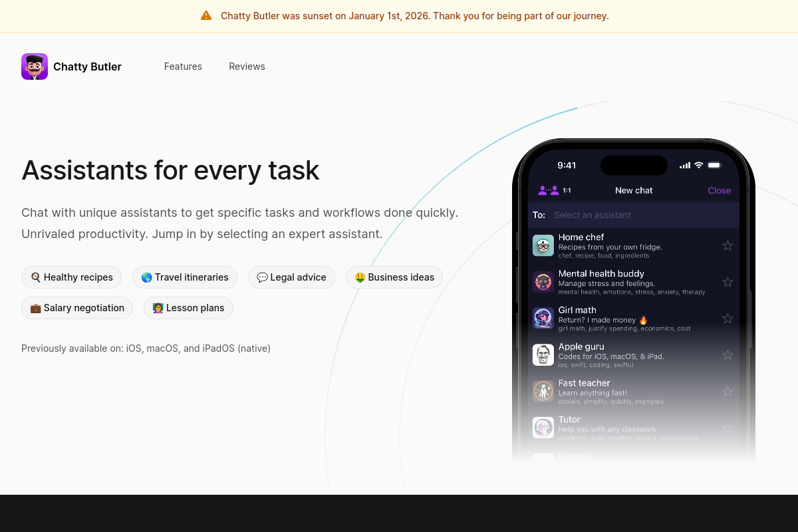798x532 pixels.
Task: Click the Girl math avatar icon
Action: tap(543, 318)
